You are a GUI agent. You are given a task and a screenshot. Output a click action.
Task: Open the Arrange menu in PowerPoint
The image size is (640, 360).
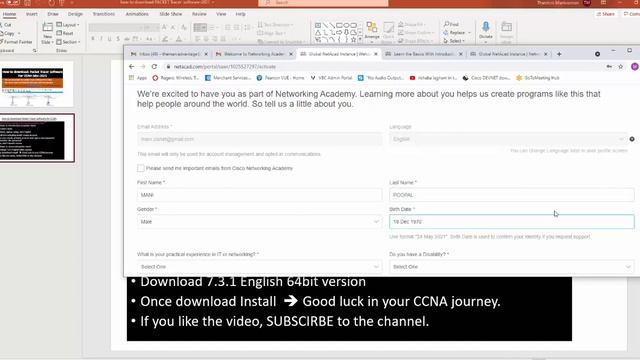372,32
